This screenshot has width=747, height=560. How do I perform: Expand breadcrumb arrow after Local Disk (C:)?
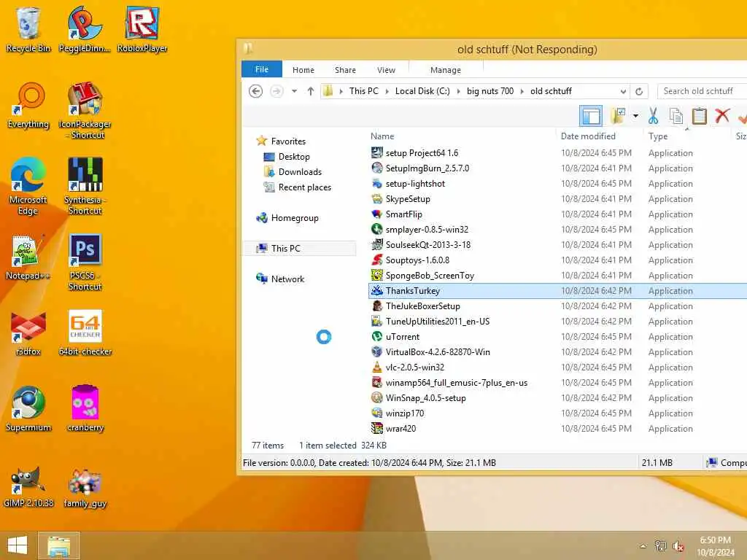(x=458, y=91)
